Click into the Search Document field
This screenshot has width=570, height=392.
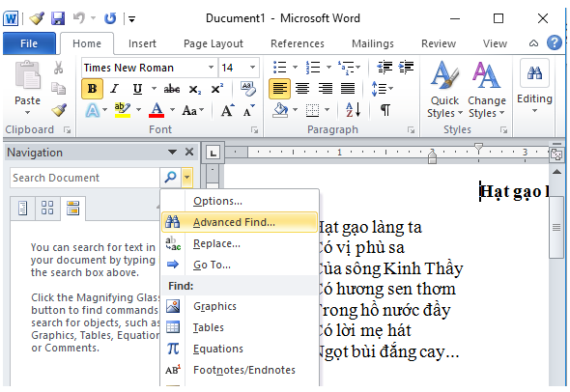[x=85, y=178]
